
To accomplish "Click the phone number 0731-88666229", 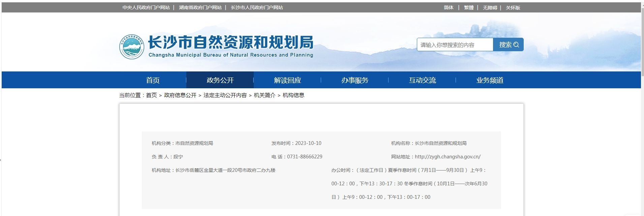I will coord(305,157).
